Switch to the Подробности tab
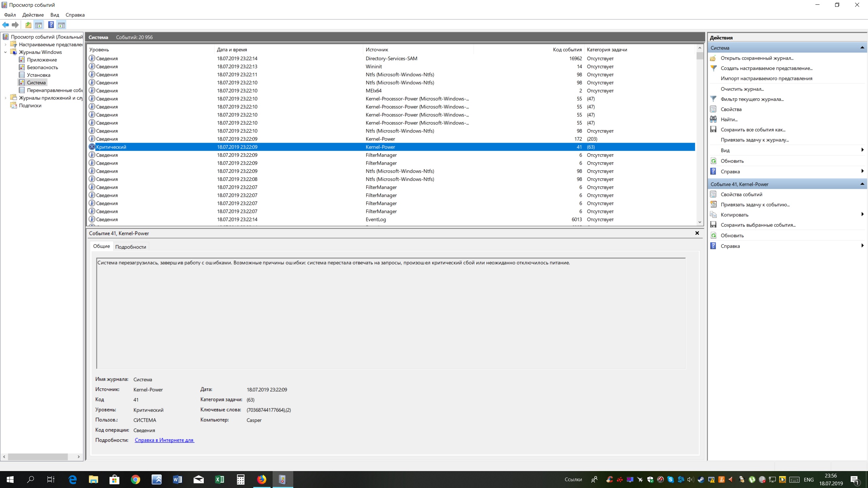The image size is (868, 488). coord(131,247)
